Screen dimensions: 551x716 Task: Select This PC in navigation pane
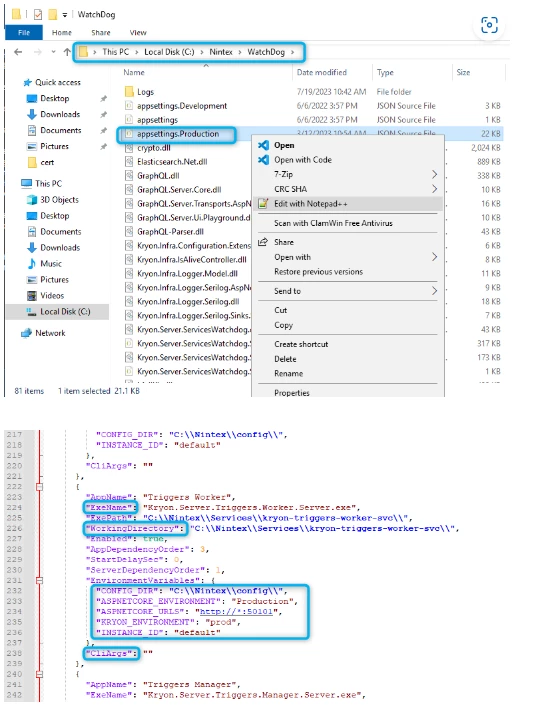click(x=48, y=184)
